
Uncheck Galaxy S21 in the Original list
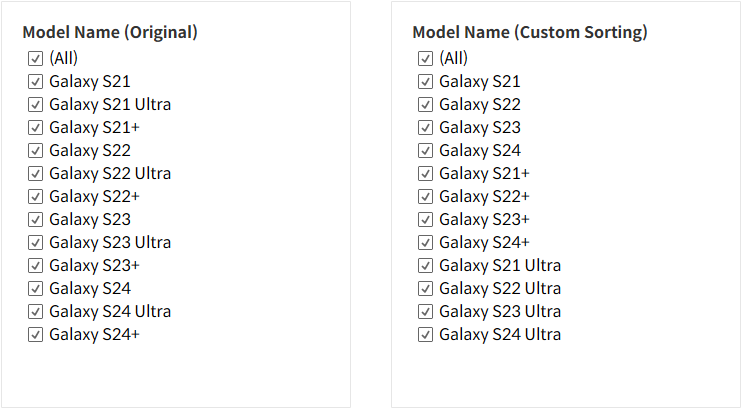pos(36,81)
